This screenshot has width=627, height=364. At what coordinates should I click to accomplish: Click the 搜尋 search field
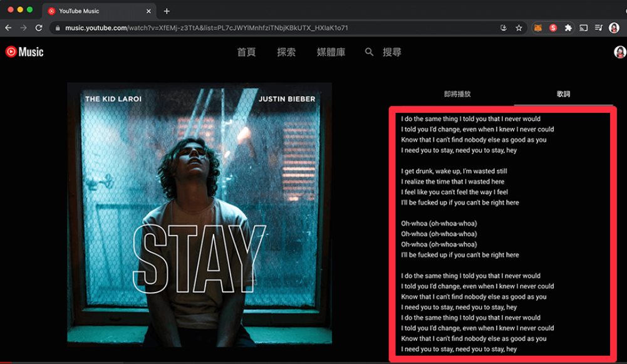pyautogui.click(x=392, y=52)
